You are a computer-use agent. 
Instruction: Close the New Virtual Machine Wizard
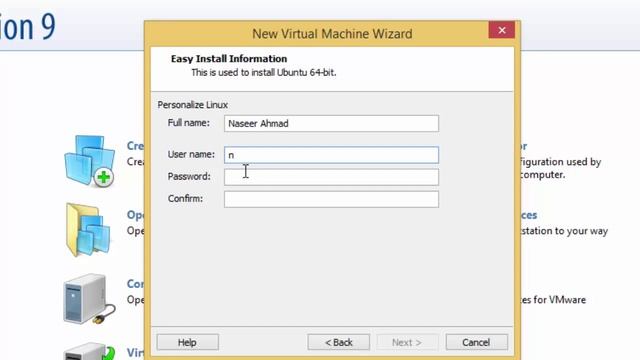point(502,30)
